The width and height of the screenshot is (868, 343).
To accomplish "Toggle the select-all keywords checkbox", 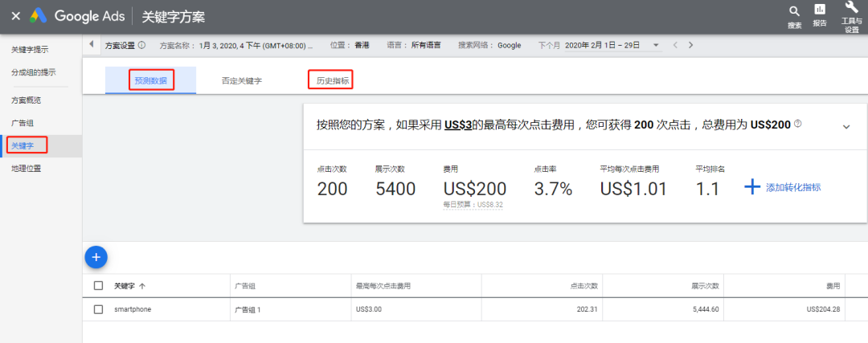I will point(99,286).
